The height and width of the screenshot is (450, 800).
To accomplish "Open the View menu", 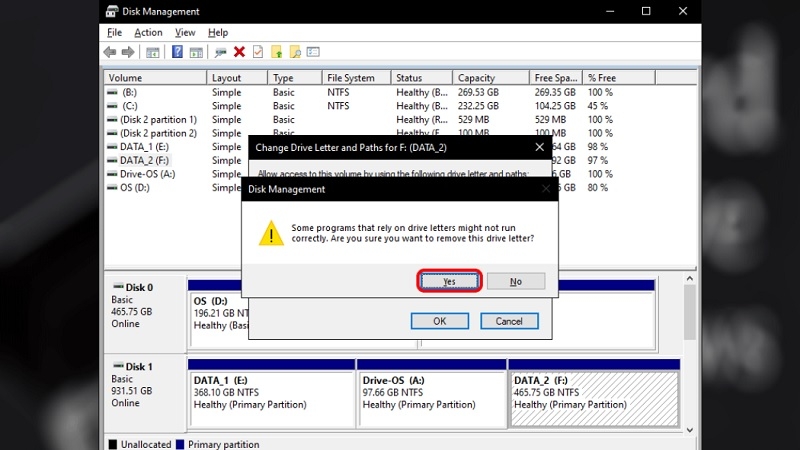I will [x=185, y=33].
